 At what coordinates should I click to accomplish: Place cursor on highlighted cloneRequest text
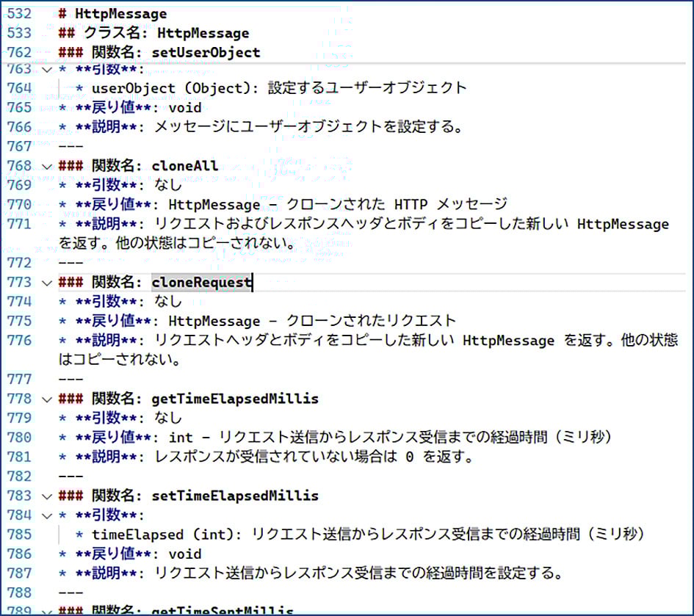coord(201,283)
